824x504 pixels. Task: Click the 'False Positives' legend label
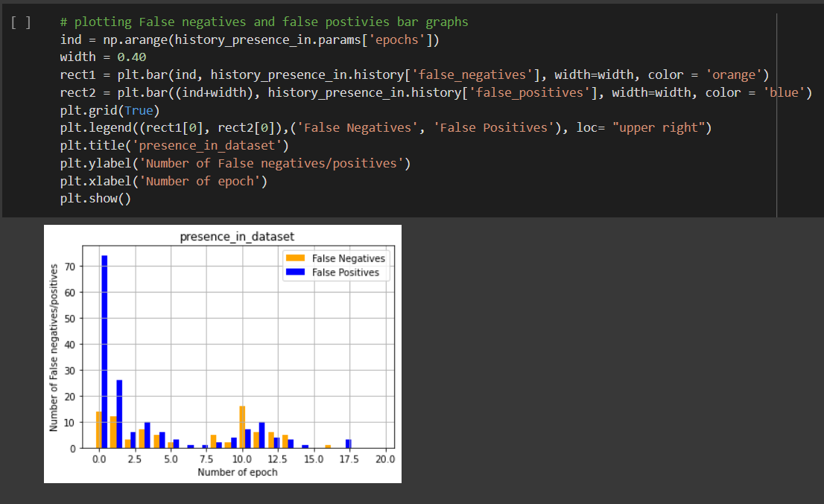pyautogui.click(x=345, y=272)
